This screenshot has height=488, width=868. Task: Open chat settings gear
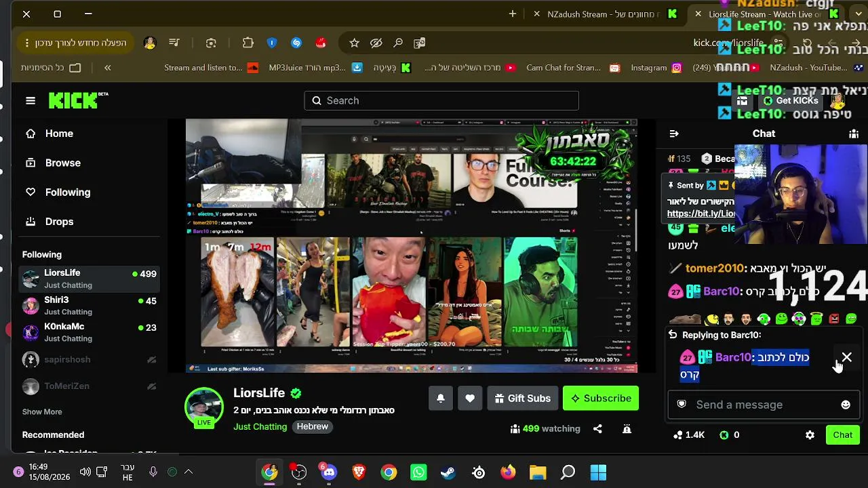[810, 435]
